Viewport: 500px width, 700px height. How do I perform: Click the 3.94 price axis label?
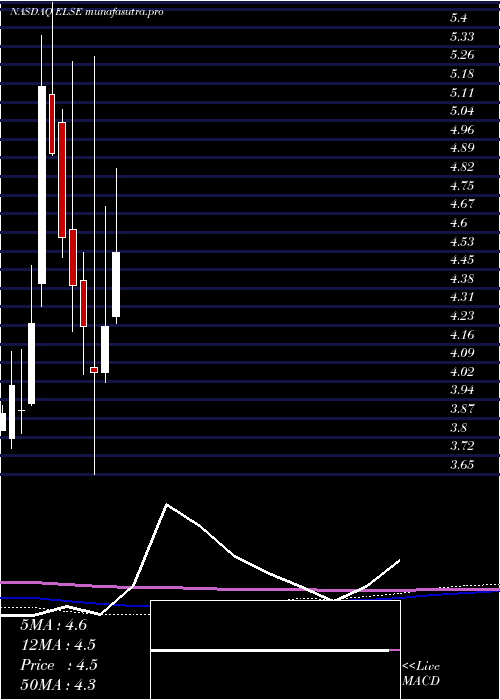(462, 390)
